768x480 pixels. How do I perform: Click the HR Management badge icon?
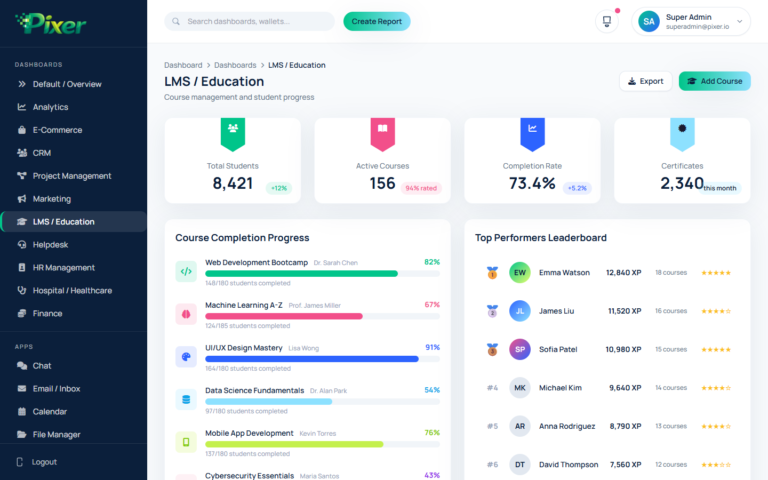[x=22, y=267]
